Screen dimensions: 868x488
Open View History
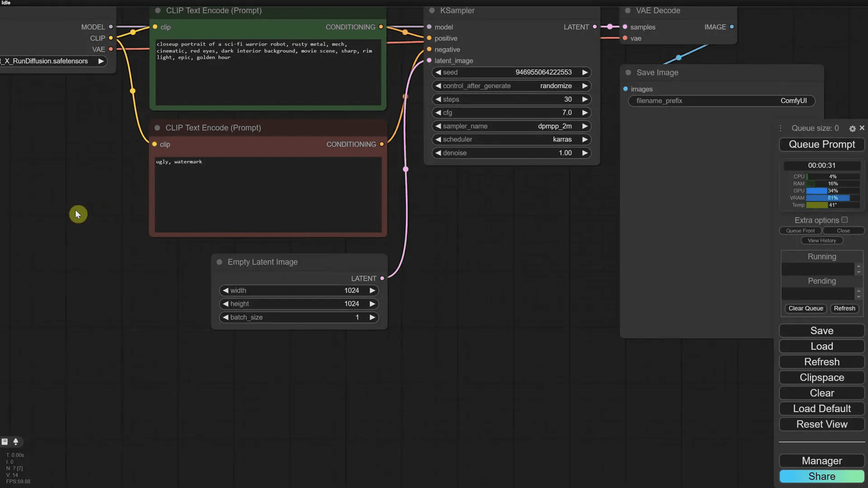(x=821, y=241)
